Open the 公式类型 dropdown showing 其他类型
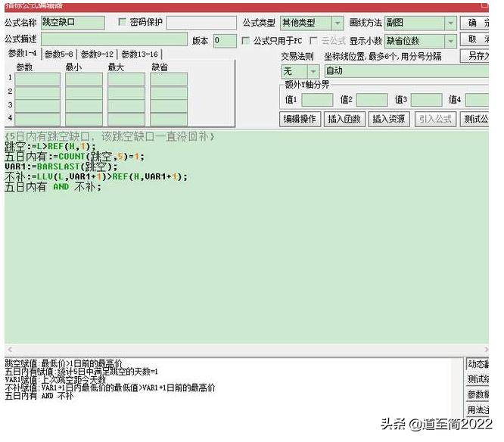The image size is (504, 442). coord(312,23)
